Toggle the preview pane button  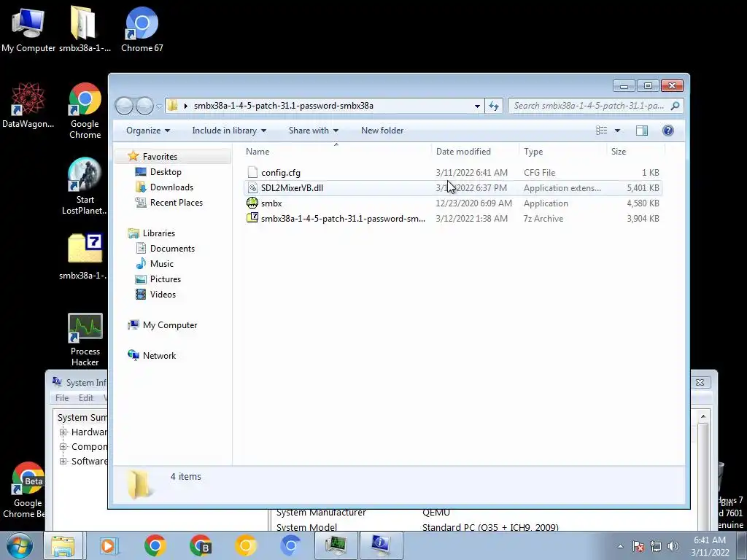(x=642, y=131)
